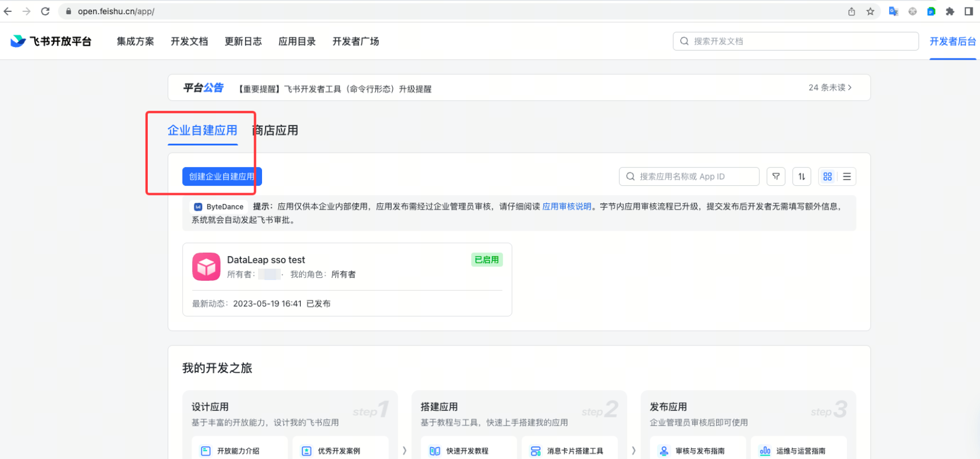Click the browser bookmark star icon
Viewport: 980px width, 459px height.
(870, 11)
